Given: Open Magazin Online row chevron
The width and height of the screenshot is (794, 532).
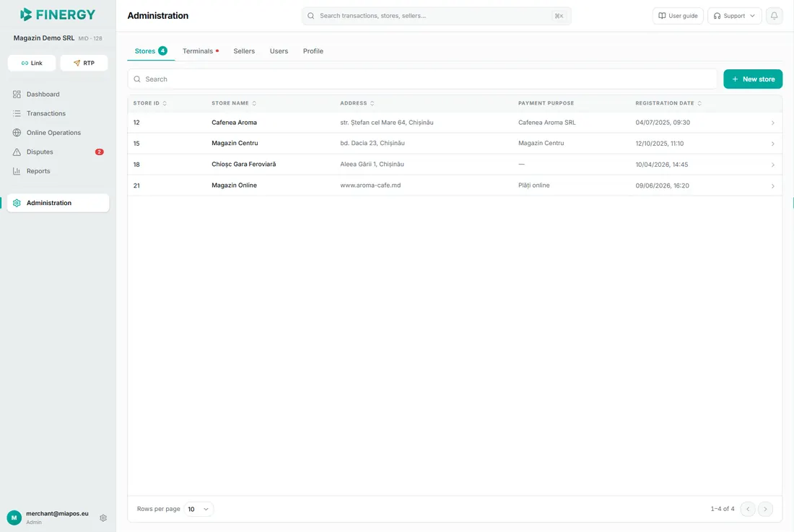Looking at the screenshot, I should tap(773, 186).
